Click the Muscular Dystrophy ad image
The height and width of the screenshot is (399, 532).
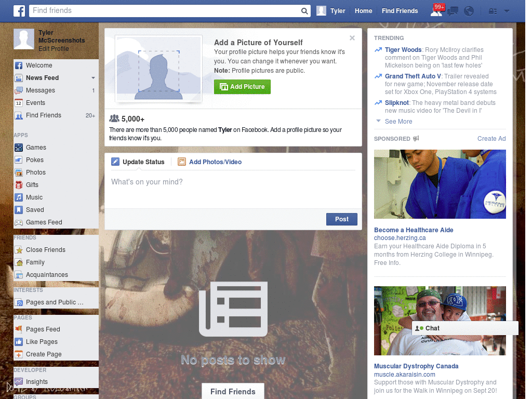pos(440,321)
